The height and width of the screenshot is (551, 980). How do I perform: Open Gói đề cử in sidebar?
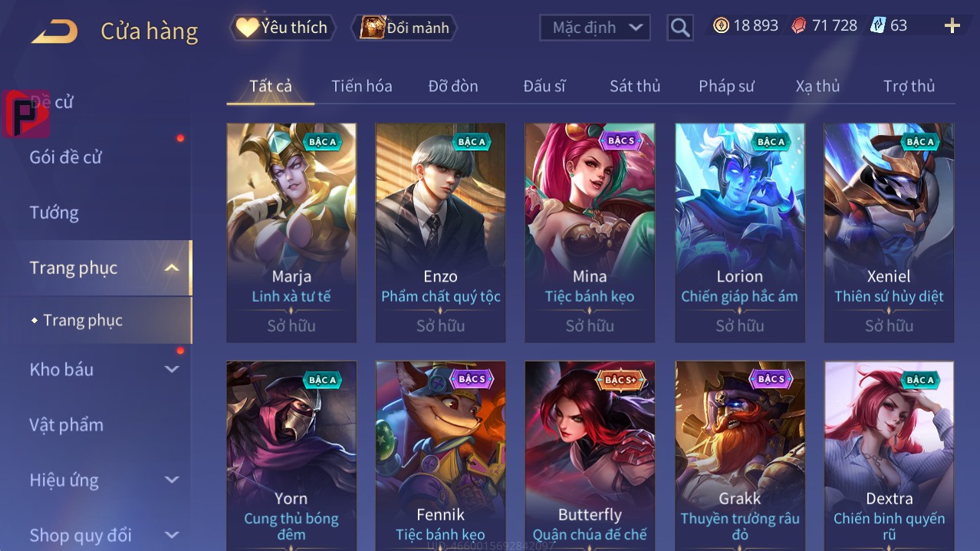tap(66, 157)
